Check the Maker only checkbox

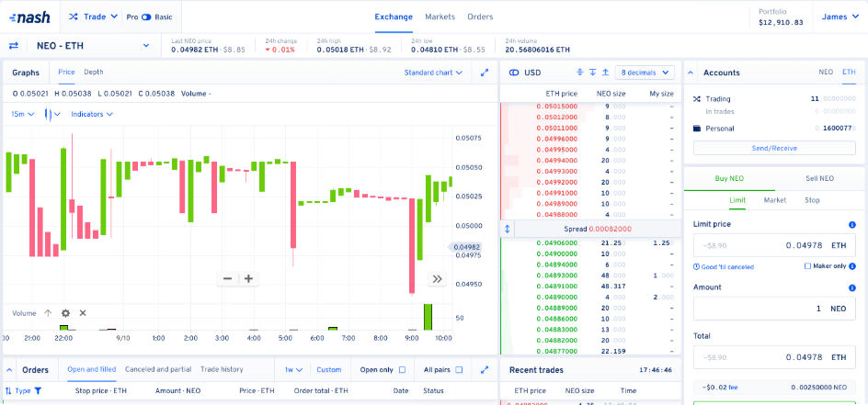[807, 266]
